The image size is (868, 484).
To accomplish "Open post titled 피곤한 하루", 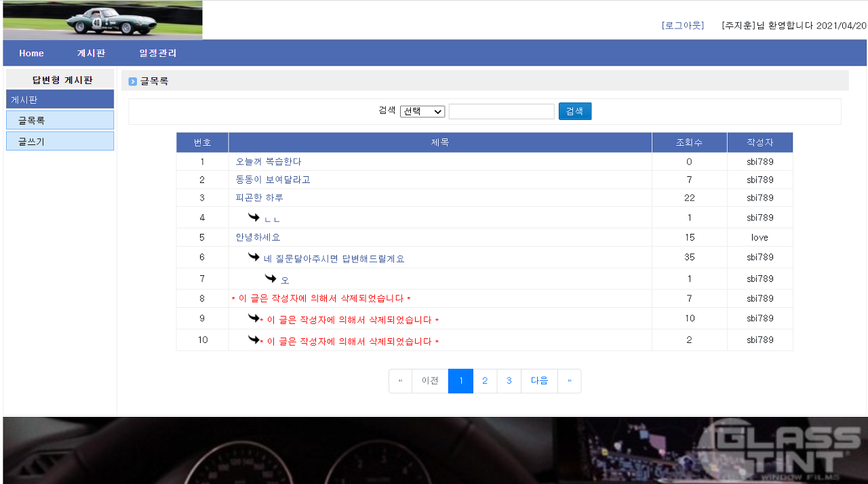I will coord(260,198).
